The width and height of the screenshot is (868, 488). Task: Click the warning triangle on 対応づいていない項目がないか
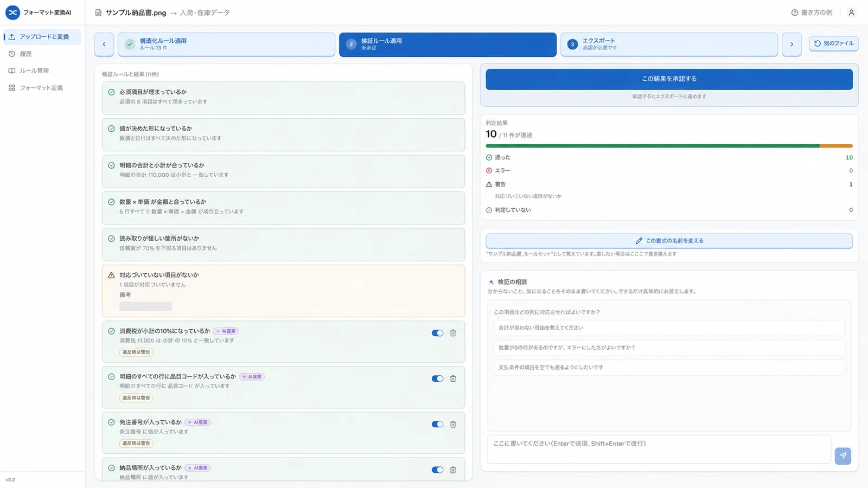coord(111,275)
